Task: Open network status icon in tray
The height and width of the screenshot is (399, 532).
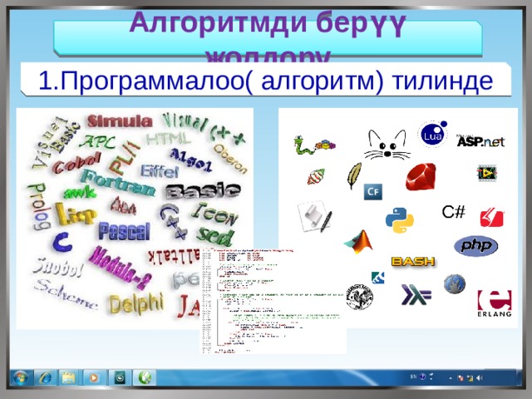Action: click(470, 377)
